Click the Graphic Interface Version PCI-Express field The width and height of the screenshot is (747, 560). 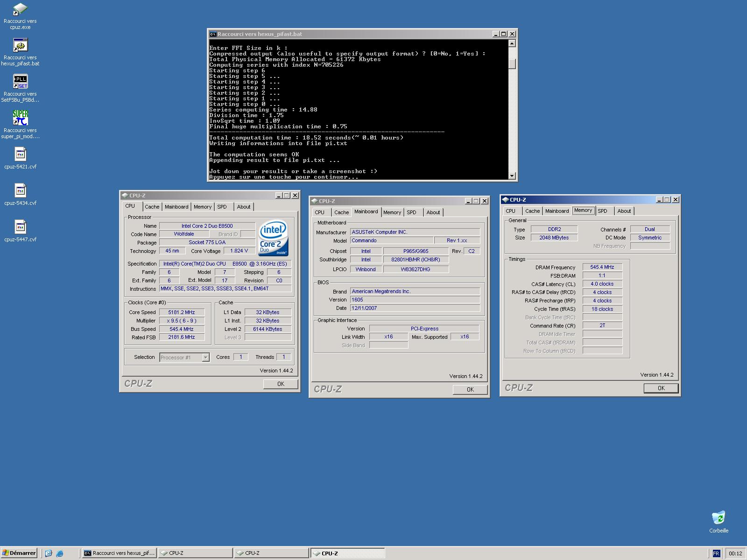click(424, 329)
